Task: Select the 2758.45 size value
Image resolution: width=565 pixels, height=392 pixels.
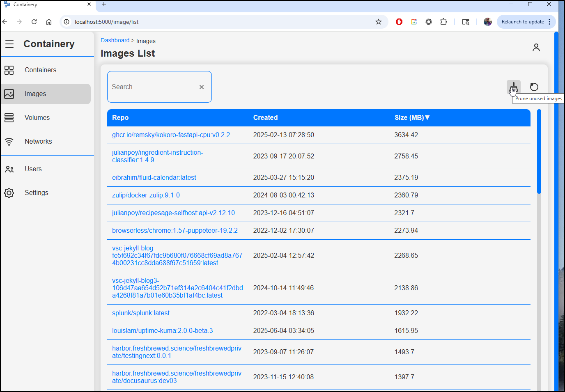Action: [406, 156]
